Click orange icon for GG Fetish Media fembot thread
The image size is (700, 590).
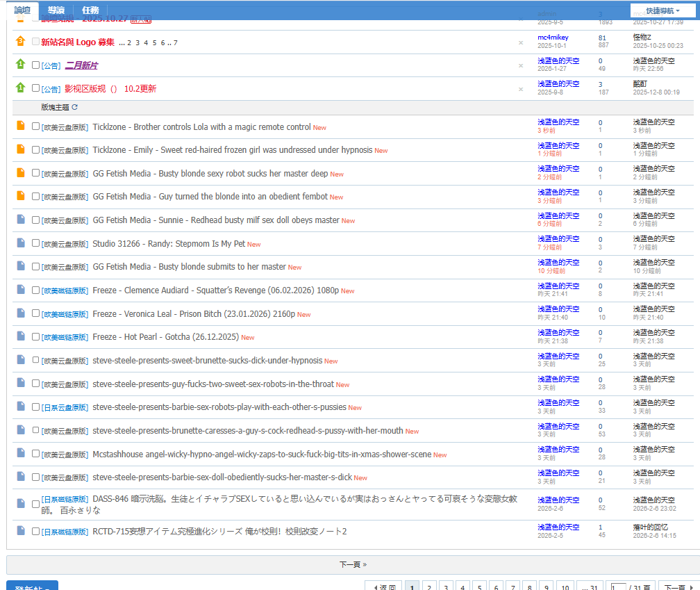coord(21,196)
